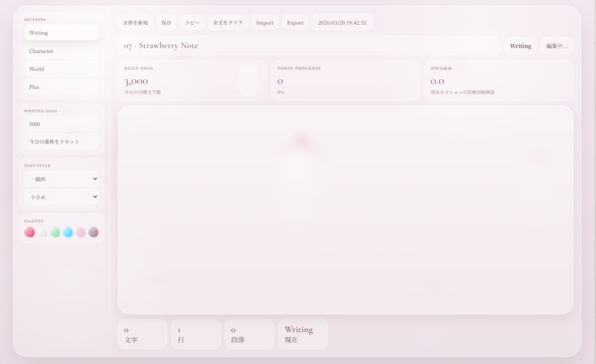Copy text using the コピー button
The width and height of the screenshot is (596, 364).
(x=192, y=23)
